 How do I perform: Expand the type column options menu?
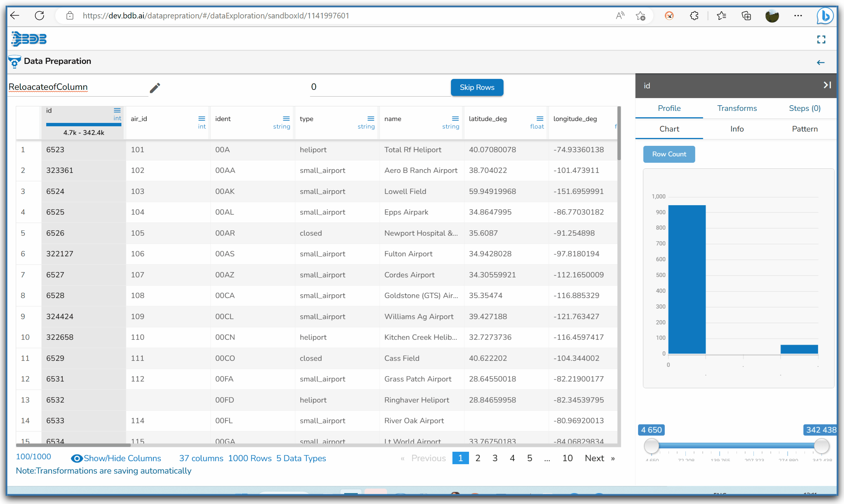pos(371,118)
